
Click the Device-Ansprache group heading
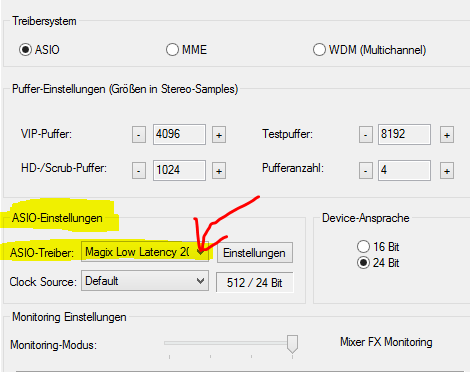(366, 218)
